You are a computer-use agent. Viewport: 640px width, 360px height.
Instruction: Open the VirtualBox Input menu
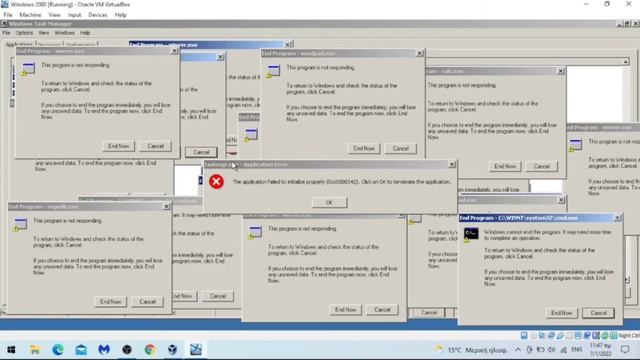(74, 15)
